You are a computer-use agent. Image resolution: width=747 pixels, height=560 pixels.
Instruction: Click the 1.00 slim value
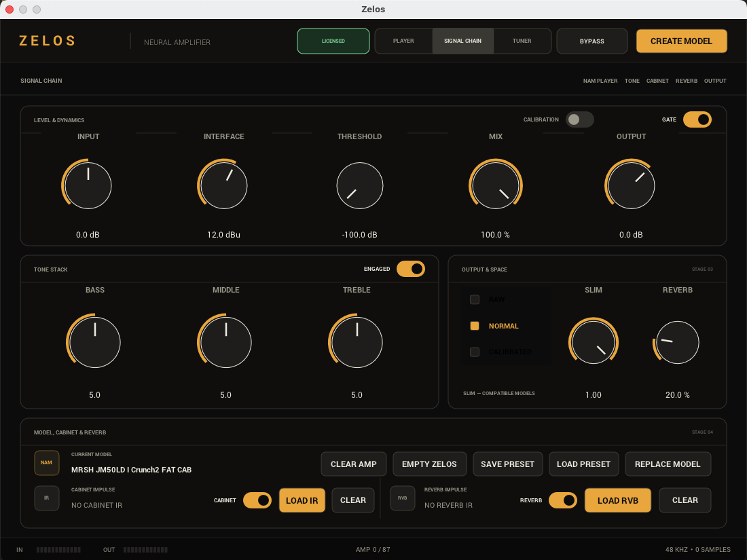[x=594, y=395]
